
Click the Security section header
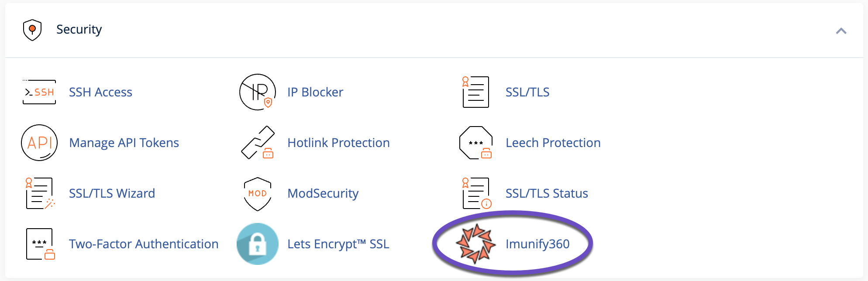(x=79, y=30)
